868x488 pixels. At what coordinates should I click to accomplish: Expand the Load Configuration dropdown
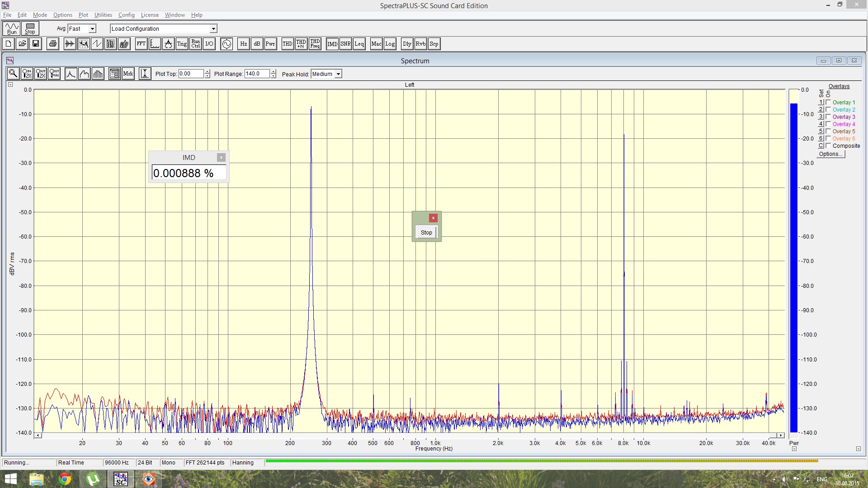(213, 29)
